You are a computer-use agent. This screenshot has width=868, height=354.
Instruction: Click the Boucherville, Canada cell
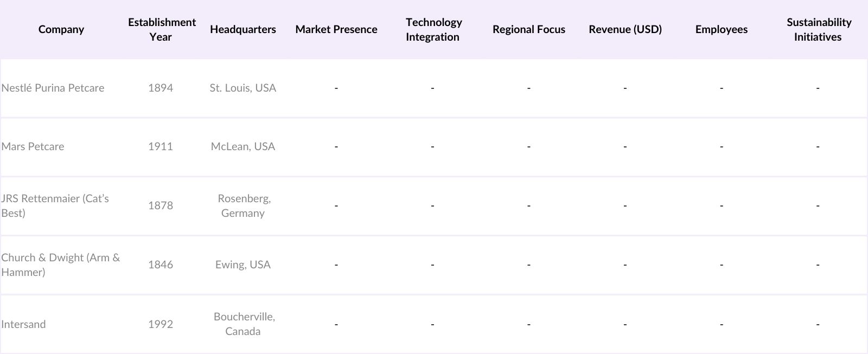244,324
